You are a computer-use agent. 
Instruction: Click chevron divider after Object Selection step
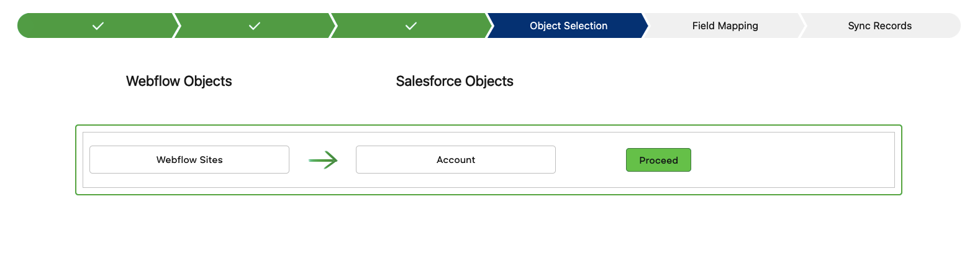[x=646, y=26]
